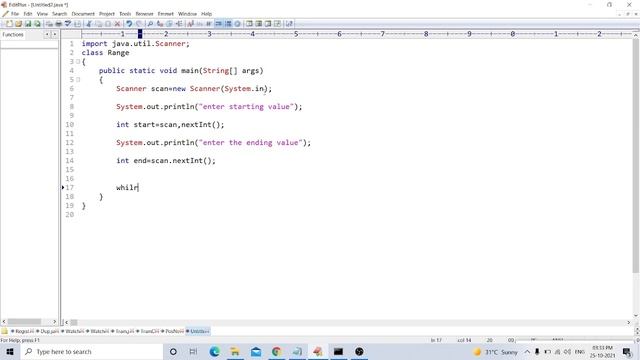Image resolution: width=640 pixels, height=360 pixels.
Task: Open the Windows Start menu
Action: 10,351
